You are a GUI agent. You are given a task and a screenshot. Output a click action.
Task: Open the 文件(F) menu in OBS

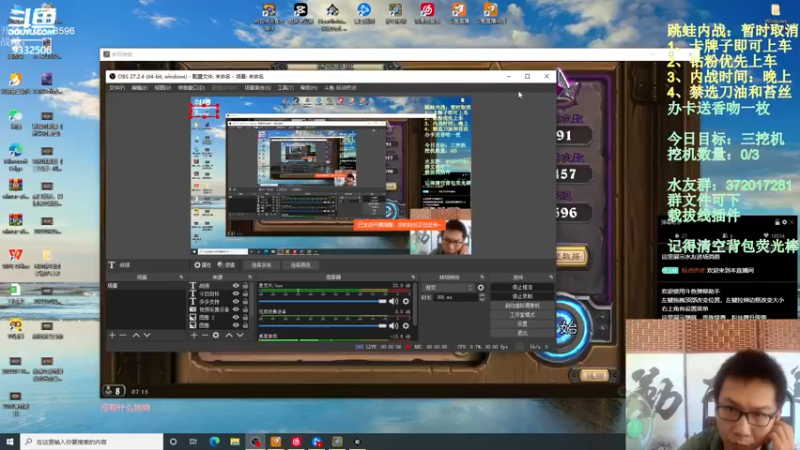point(117,88)
